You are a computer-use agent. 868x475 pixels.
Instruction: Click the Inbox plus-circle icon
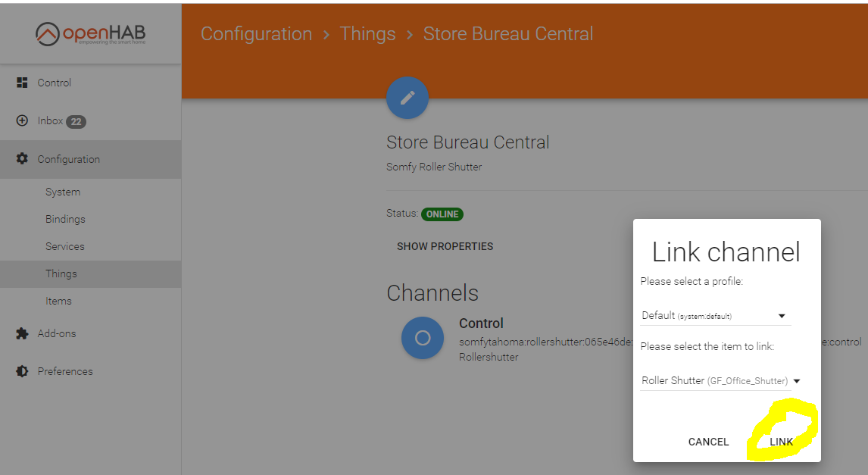pos(22,120)
